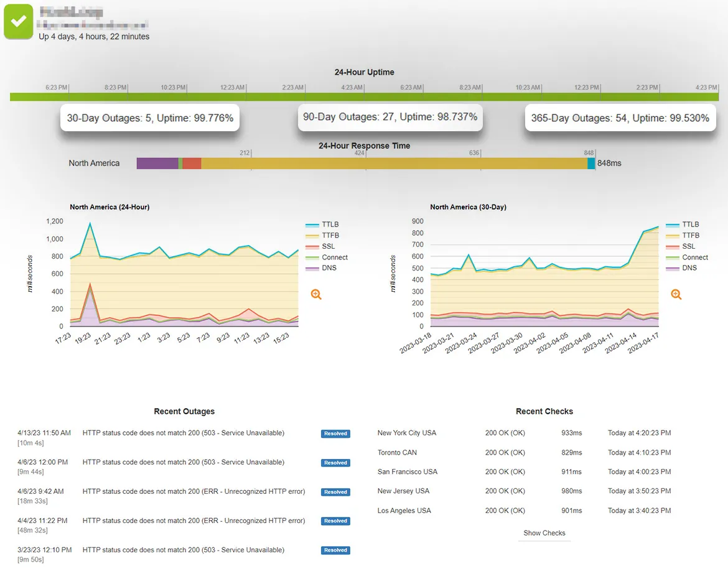
Task: Toggle Connect series in 30-Day chart legend
Action: [x=687, y=257]
